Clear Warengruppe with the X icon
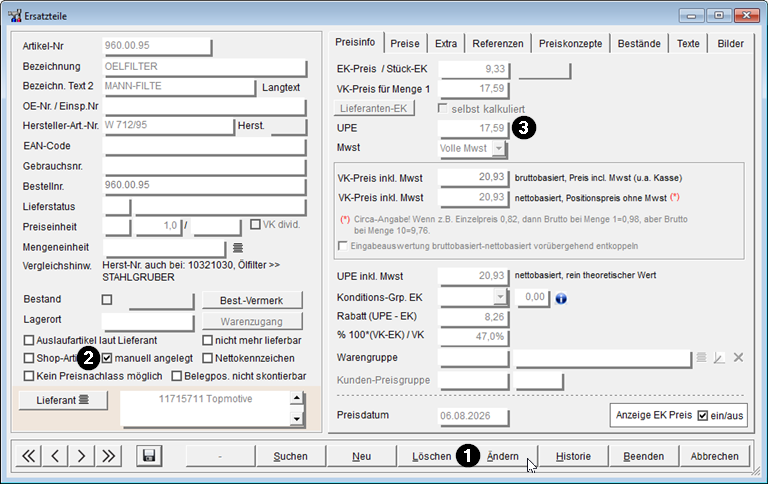The height and width of the screenshot is (484, 768). point(738,358)
